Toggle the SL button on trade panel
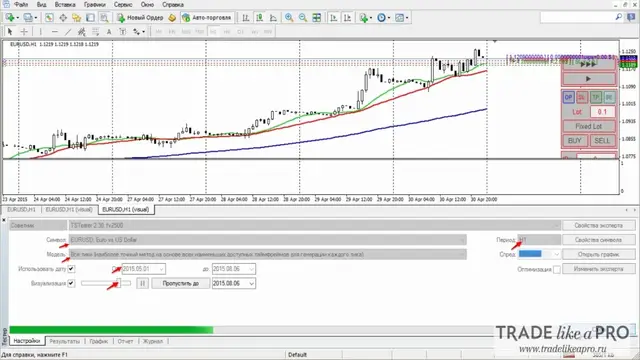Screen dimensions: 640x360 pyautogui.click(x=582, y=97)
